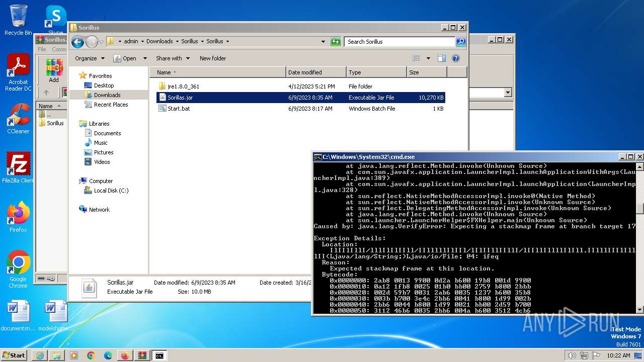Open the Organize dropdown menu
Viewport: 644px width, 362px height.
pyautogui.click(x=90, y=58)
